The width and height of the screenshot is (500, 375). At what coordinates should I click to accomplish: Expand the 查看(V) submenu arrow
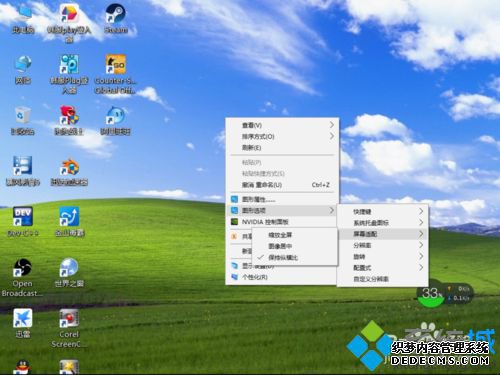(332, 125)
